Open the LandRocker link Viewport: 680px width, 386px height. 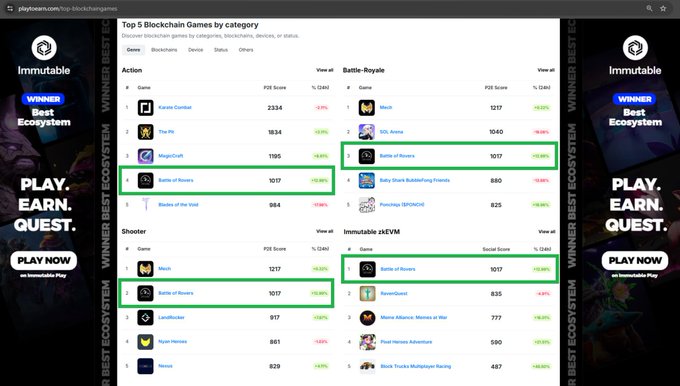click(x=171, y=317)
